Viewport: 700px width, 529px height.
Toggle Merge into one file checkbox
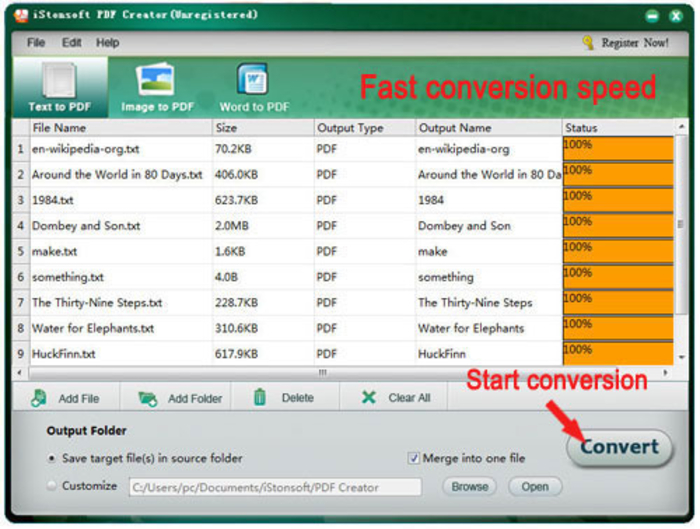pos(414,458)
